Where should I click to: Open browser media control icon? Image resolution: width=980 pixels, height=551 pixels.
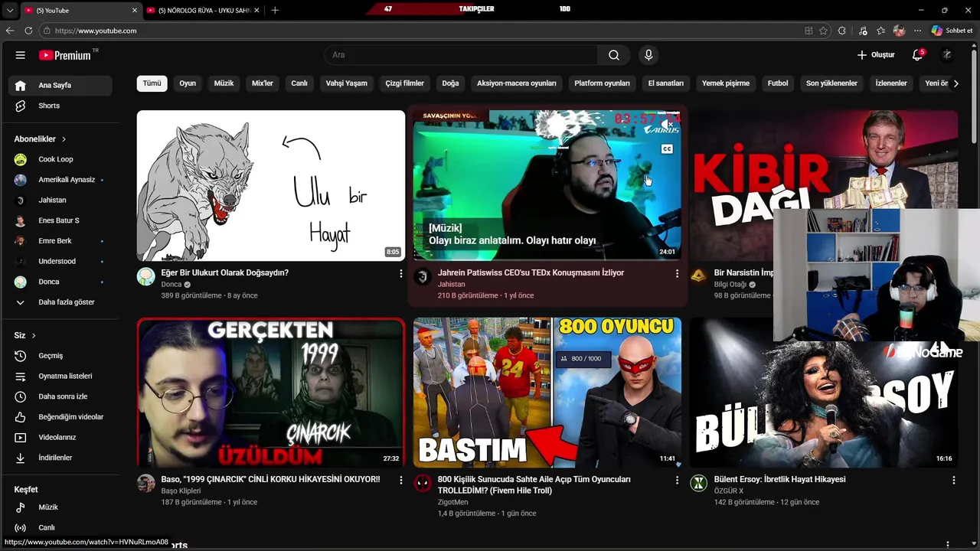coord(863,31)
